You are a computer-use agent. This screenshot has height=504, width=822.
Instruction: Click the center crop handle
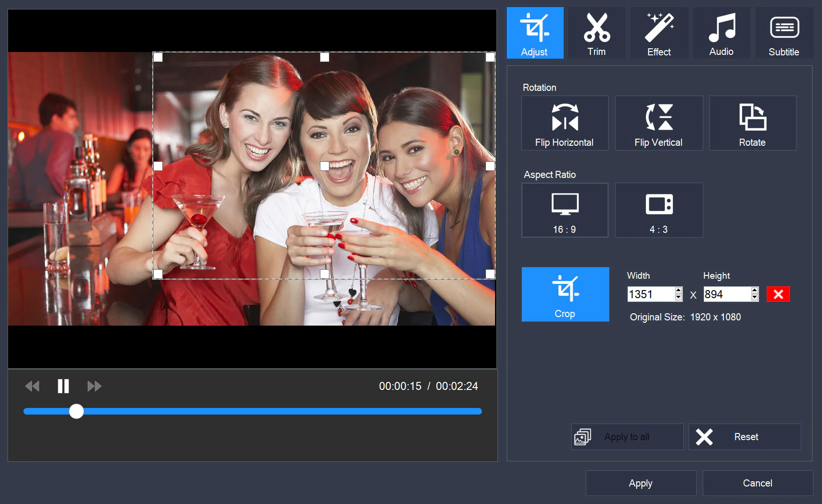(x=325, y=166)
